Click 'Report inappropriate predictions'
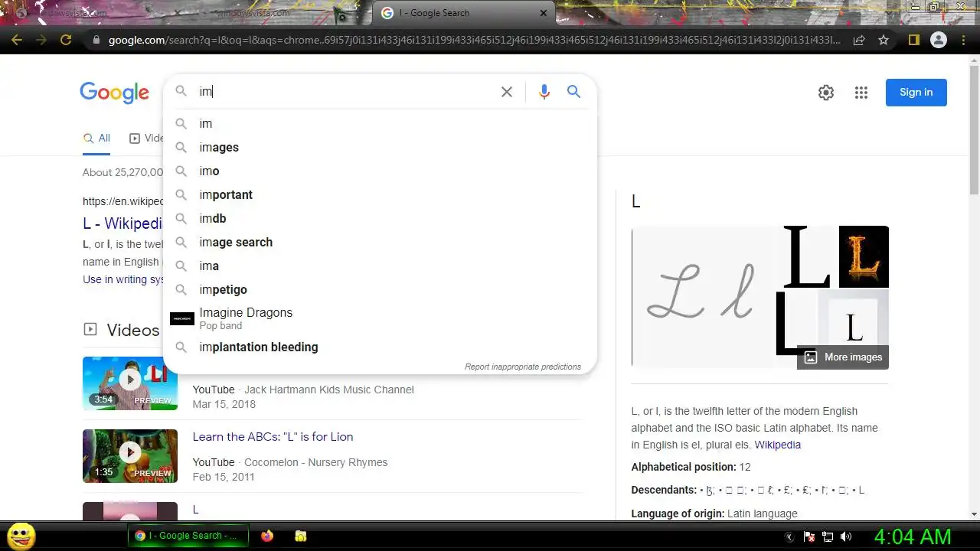This screenshot has width=980, height=551. (x=523, y=367)
